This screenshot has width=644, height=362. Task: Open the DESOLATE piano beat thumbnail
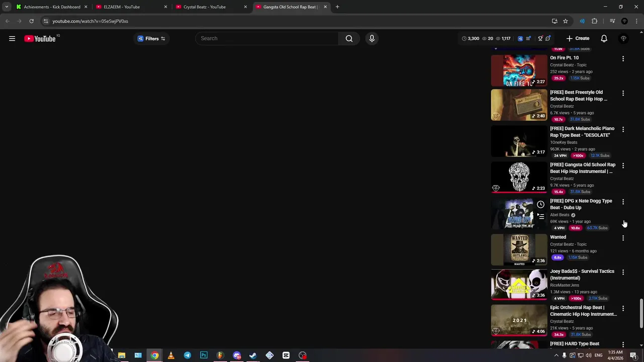[x=519, y=141]
